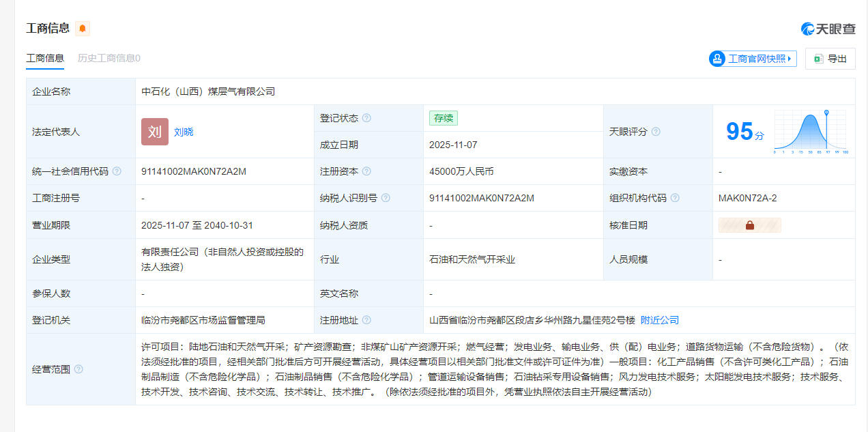Select credit code value beside 统一社会信用代码

tap(194, 171)
